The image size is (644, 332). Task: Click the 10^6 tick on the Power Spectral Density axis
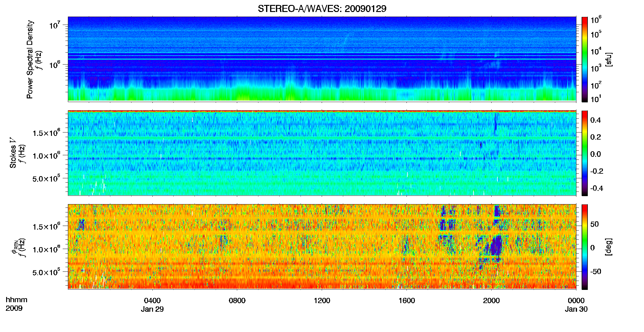(x=54, y=65)
